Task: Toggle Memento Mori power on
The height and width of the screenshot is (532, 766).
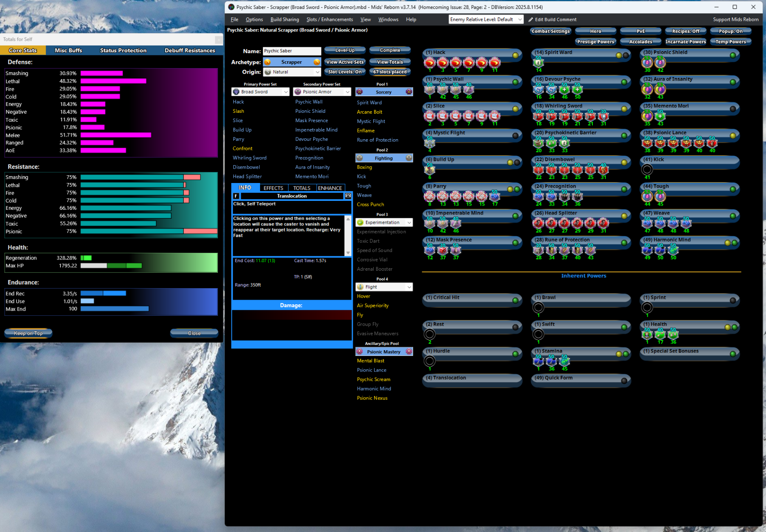Action: 732,109
